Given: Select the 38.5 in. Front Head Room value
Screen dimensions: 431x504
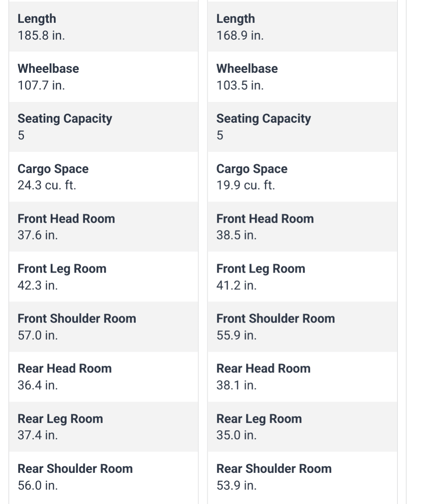Looking at the screenshot, I should [236, 235].
